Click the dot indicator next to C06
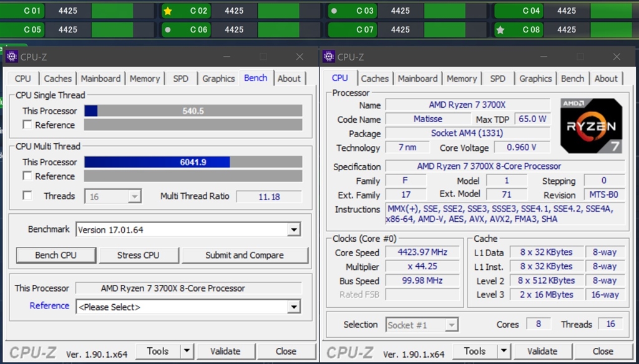 (x=167, y=29)
